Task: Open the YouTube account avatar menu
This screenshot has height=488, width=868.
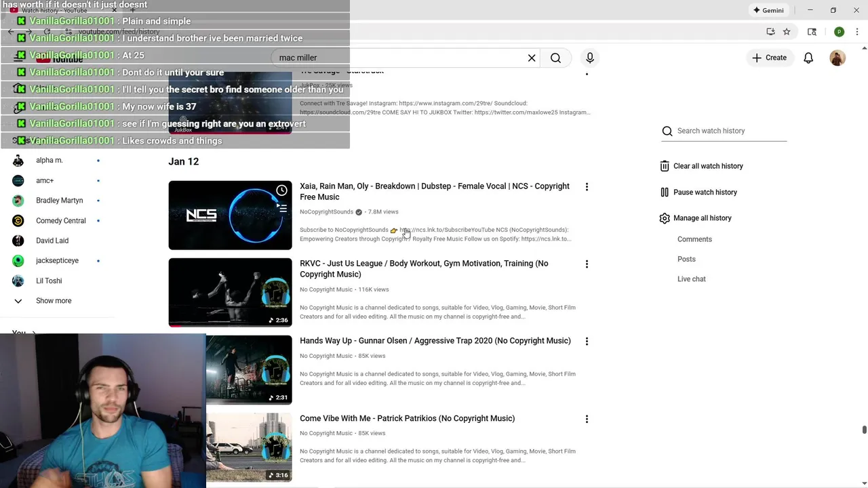Action: click(837, 58)
